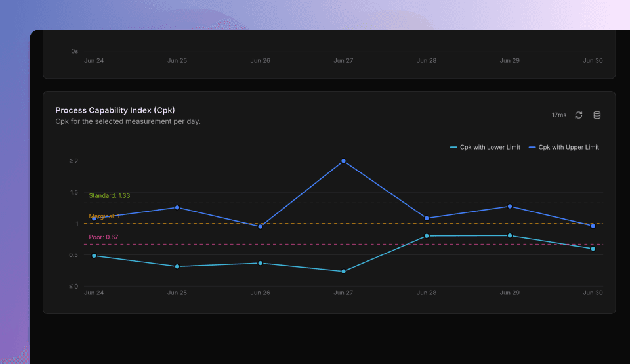Viewport: 630px width, 364px height.
Task: Click the Lower Limit data point on Jun 29
Action: (x=510, y=235)
